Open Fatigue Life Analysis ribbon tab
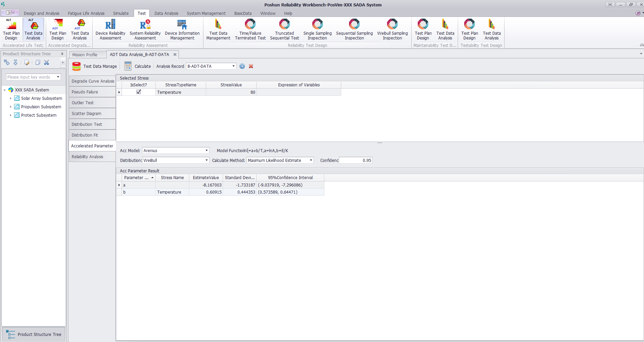This screenshot has height=342, width=644. [86, 13]
